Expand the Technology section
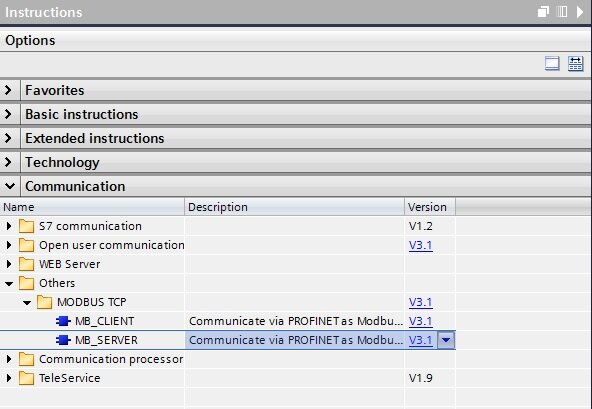 (x=9, y=162)
